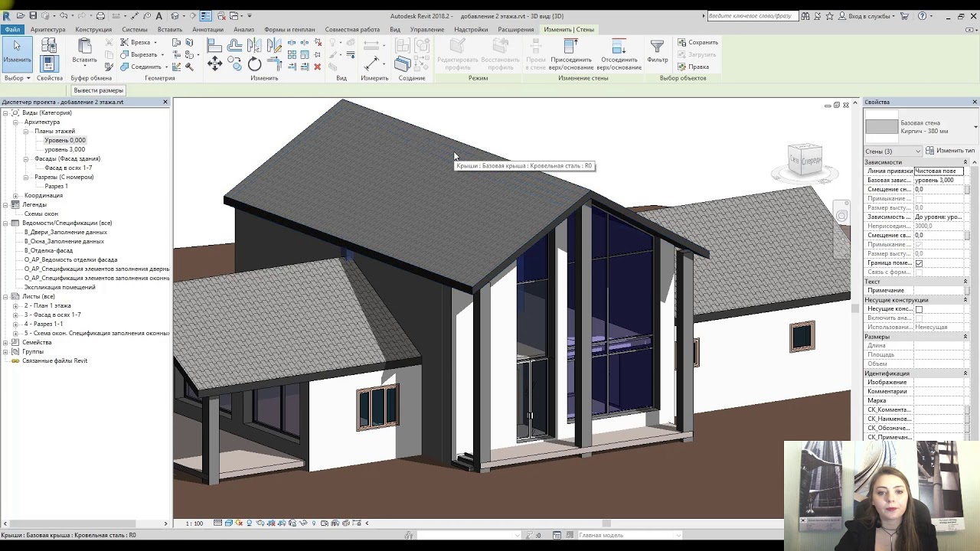980x551 pixels.
Task: Click the 1 : 100 view scale
Action: [194, 523]
